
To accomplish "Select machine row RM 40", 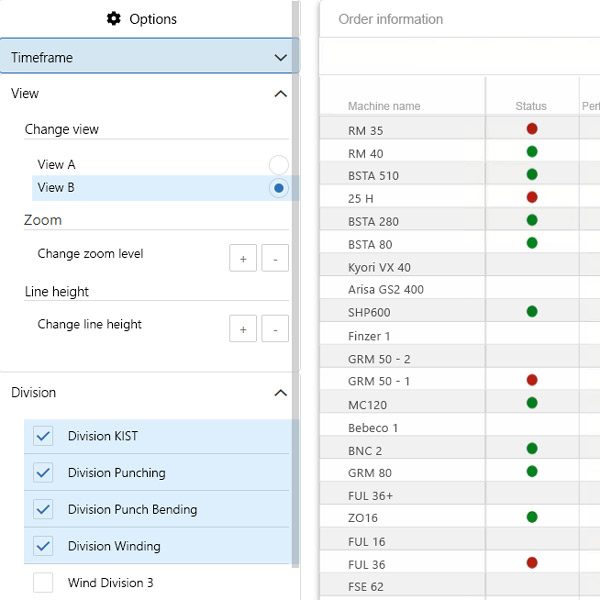I will pyautogui.click(x=460, y=151).
